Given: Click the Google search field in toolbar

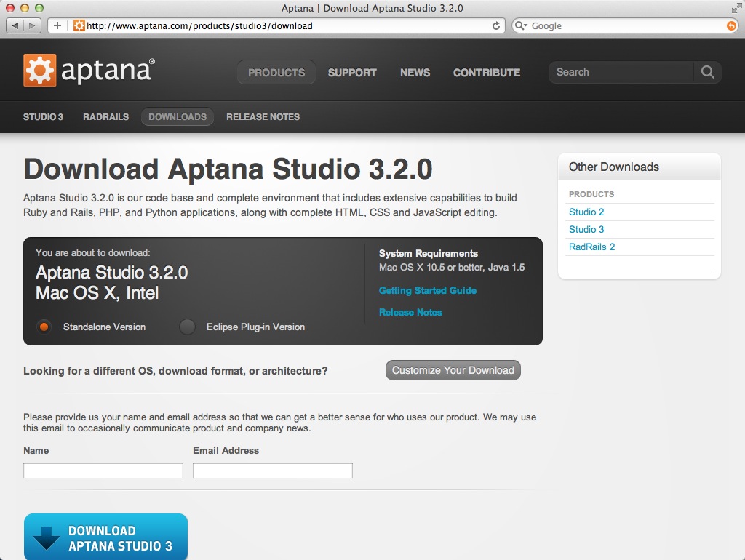Looking at the screenshot, I should click(624, 25).
